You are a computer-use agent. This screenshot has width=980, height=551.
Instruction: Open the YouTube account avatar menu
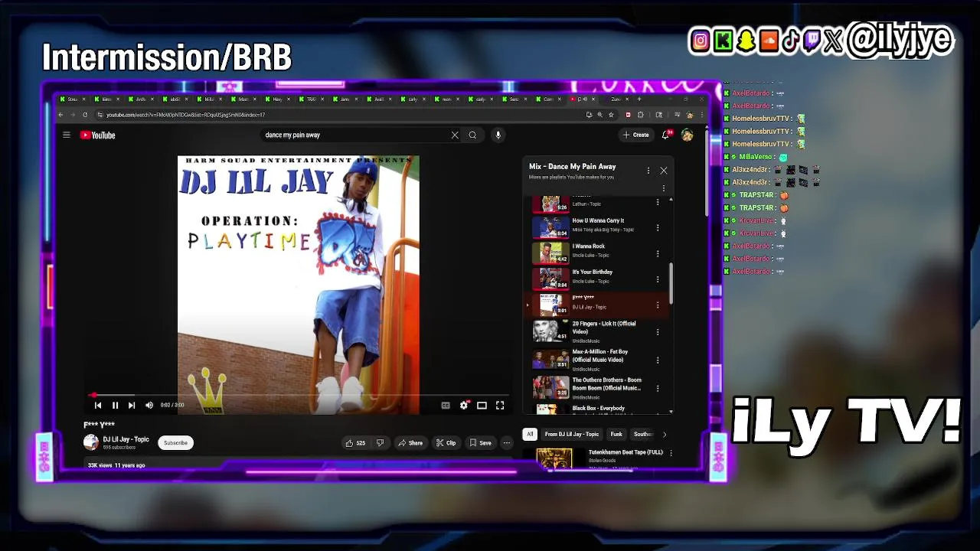coord(688,135)
